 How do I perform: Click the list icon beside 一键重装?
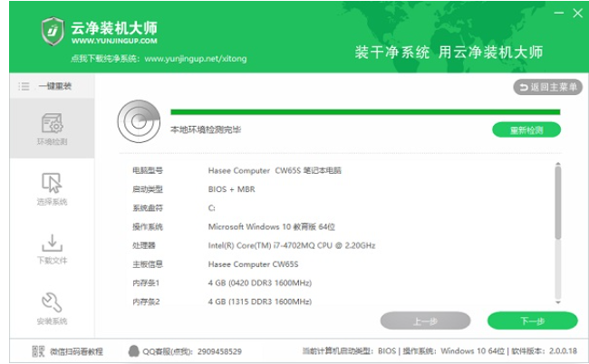click(x=24, y=87)
